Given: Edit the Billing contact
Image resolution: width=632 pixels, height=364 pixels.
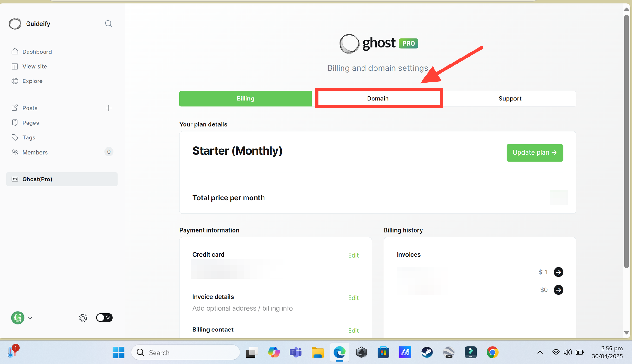Looking at the screenshot, I should (x=353, y=331).
